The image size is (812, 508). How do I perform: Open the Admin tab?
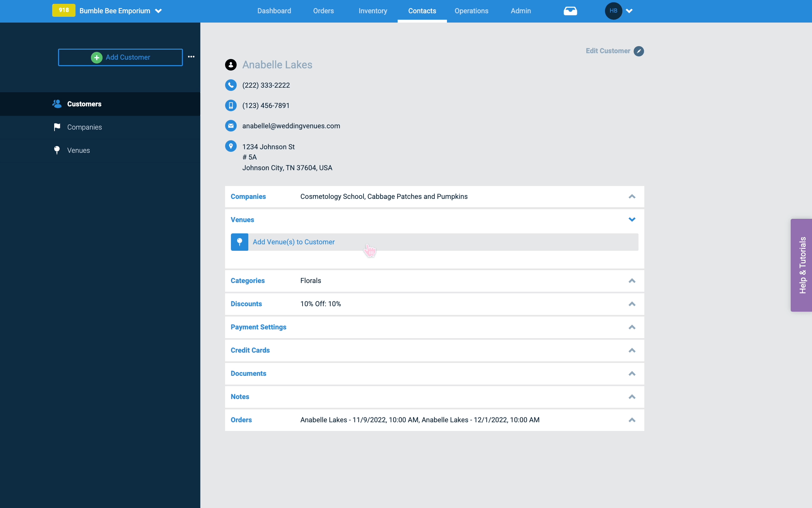[520, 11]
